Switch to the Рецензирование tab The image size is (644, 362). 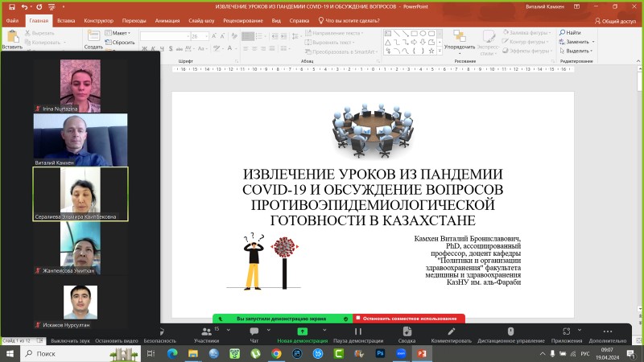pyautogui.click(x=243, y=21)
